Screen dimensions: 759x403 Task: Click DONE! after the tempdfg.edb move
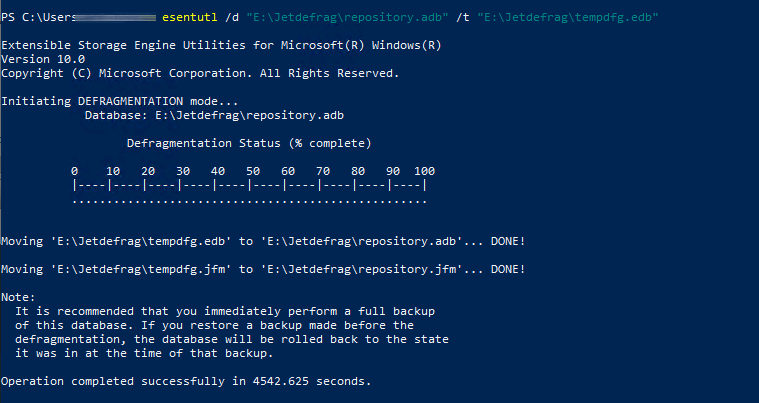(508, 241)
